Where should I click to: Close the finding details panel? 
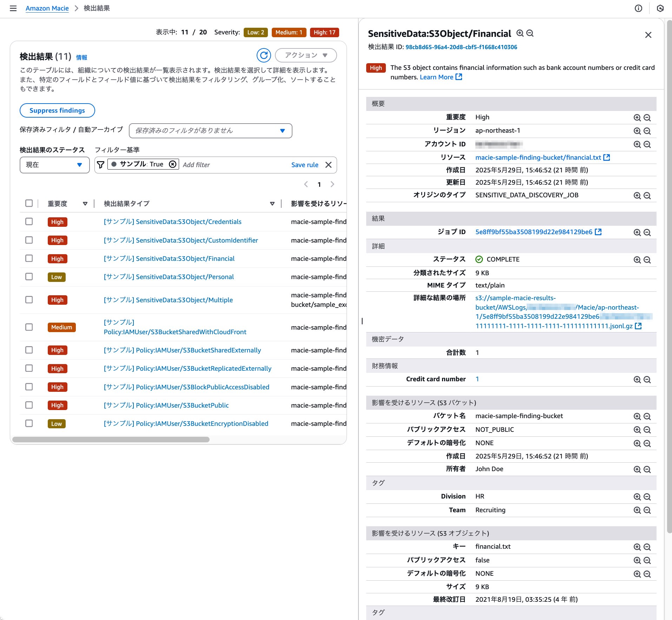click(648, 35)
